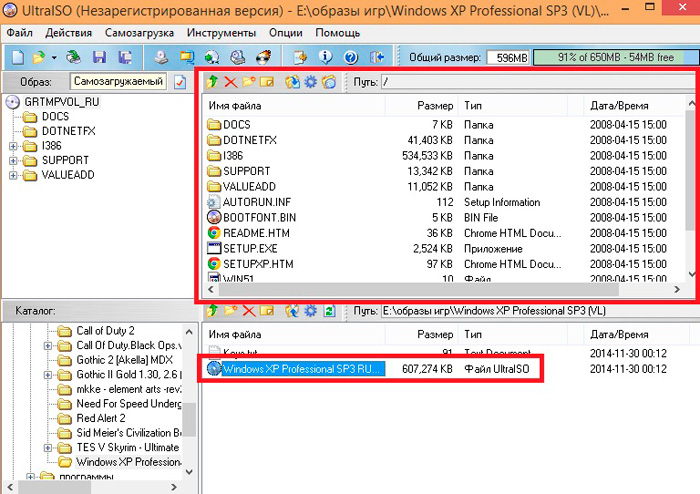
Task: Click the register/order toolbar icon
Action: 300,57
